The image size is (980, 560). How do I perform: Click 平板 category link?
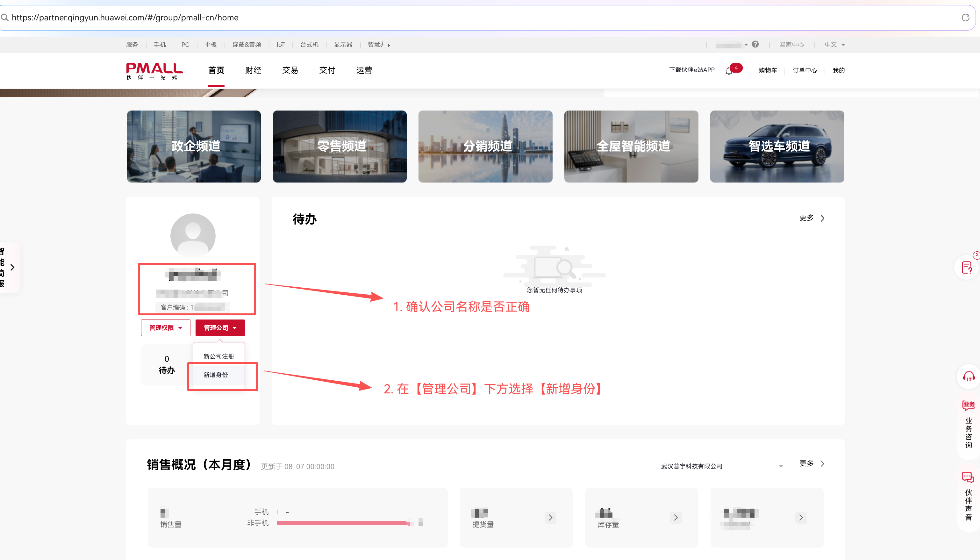point(210,45)
